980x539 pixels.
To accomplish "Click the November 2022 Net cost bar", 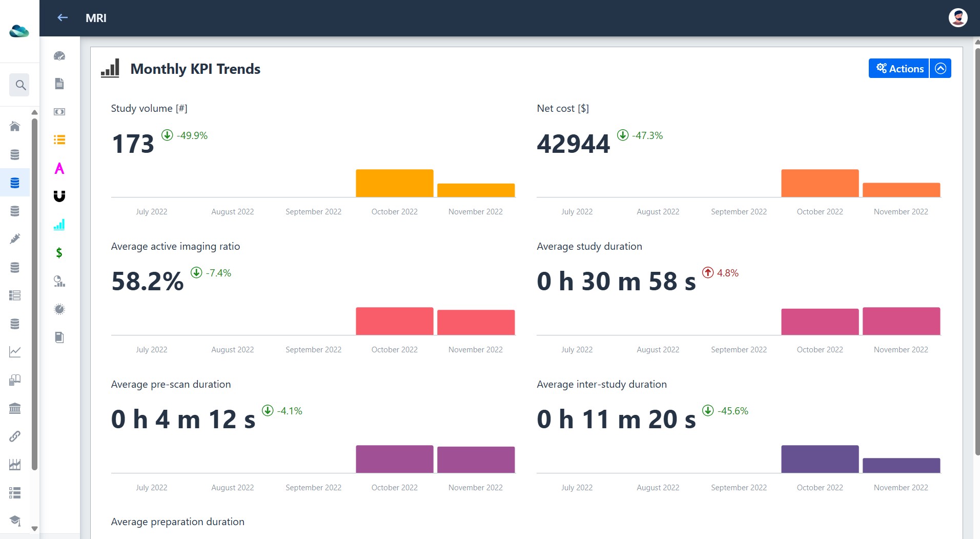I will click(x=901, y=190).
